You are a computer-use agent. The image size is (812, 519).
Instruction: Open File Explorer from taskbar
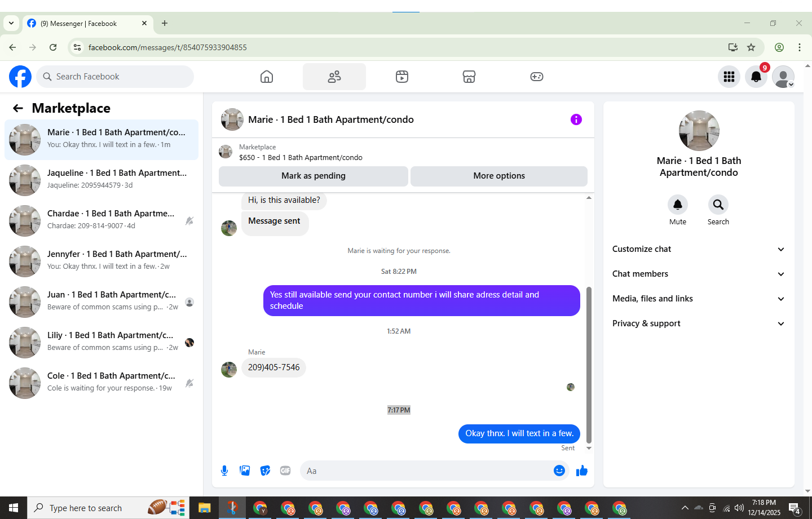click(x=204, y=508)
